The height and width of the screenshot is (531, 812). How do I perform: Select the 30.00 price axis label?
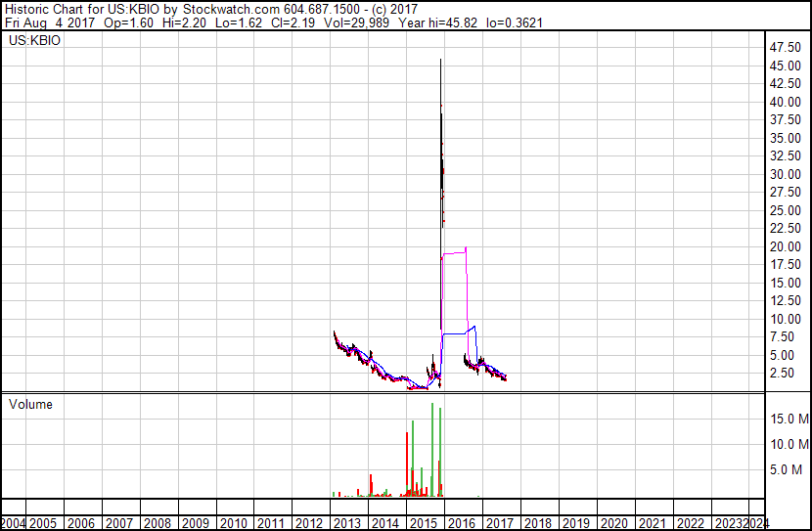click(x=785, y=174)
